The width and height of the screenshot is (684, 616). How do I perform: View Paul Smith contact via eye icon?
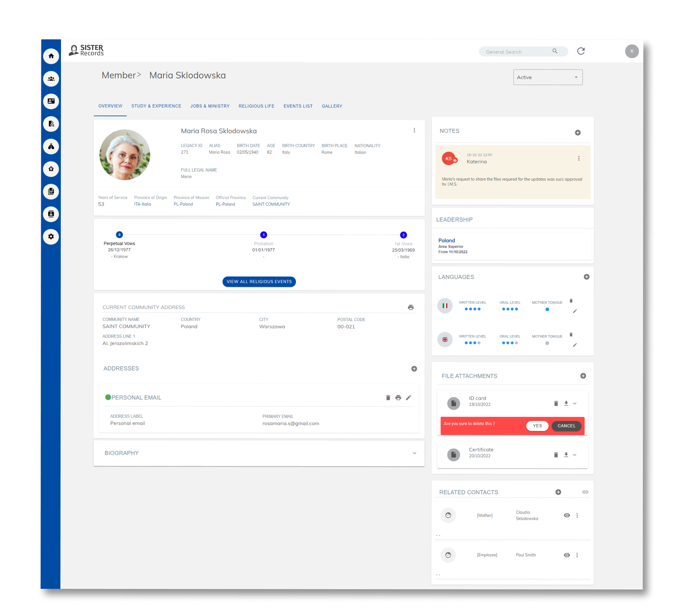tap(567, 555)
